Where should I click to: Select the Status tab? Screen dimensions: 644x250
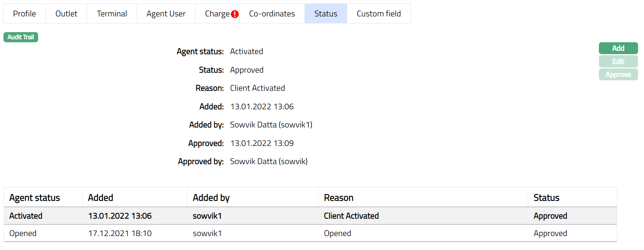click(x=326, y=14)
